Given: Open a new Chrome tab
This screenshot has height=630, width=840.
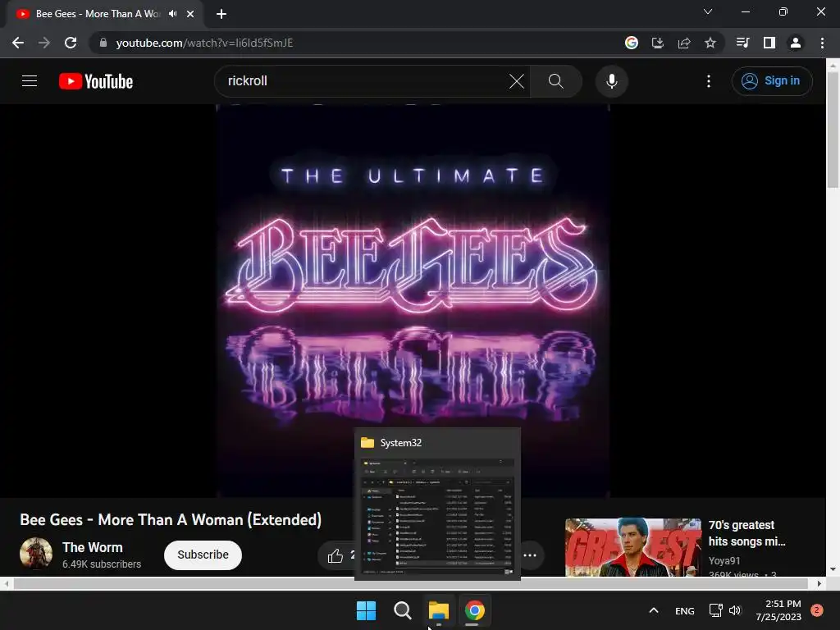Looking at the screenshot, I should [x=221, y=14].
